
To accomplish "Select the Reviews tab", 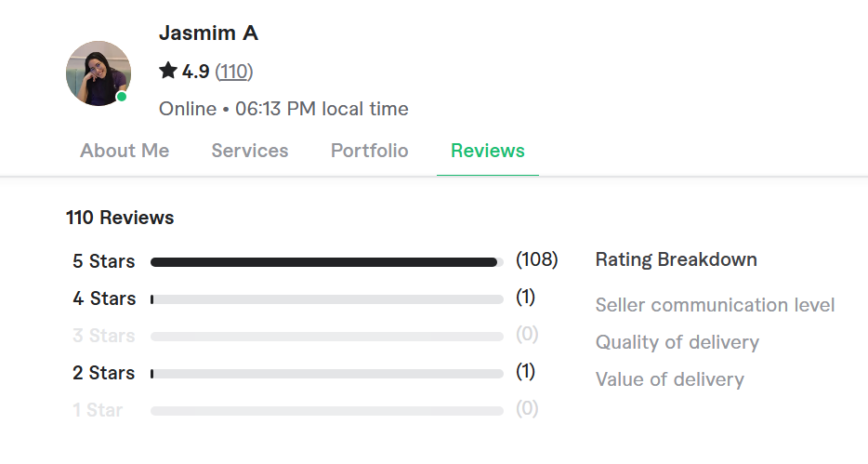I will [x=488, y=151].
